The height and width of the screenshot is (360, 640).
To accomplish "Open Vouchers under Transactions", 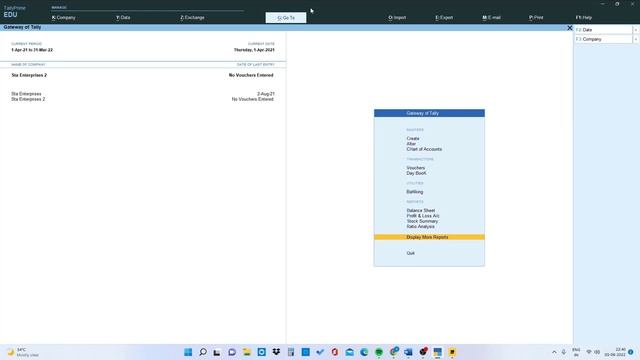I will pos(416,168).
